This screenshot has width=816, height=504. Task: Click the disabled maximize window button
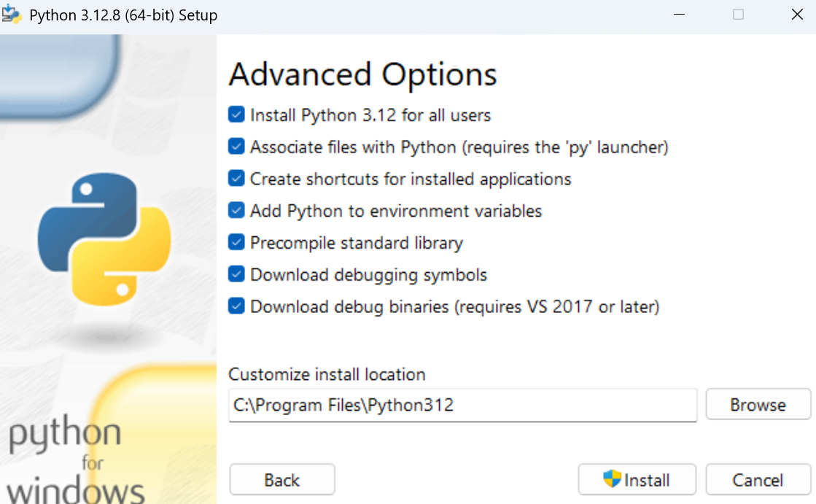tap(738, 15)
